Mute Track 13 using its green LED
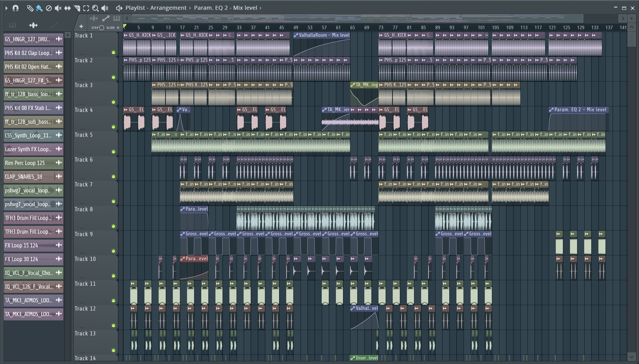Screen dimensions: 639x364 [113, 350]
